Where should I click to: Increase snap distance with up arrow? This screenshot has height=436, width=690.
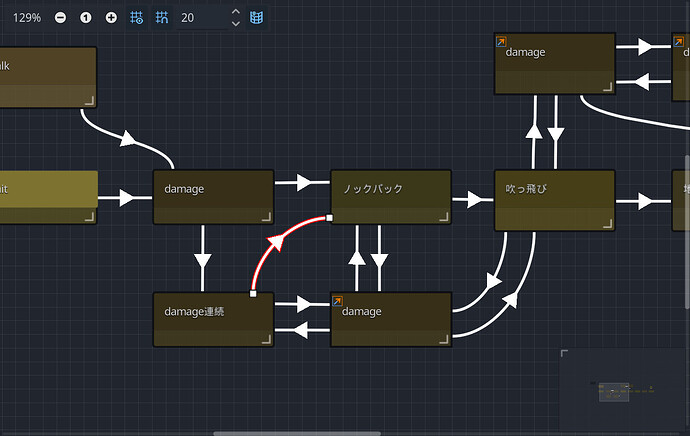[235, 12]
